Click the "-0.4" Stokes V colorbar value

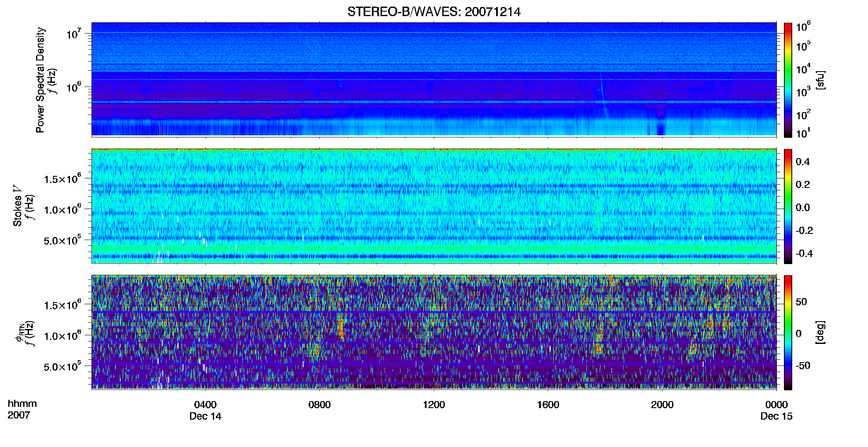804,254
